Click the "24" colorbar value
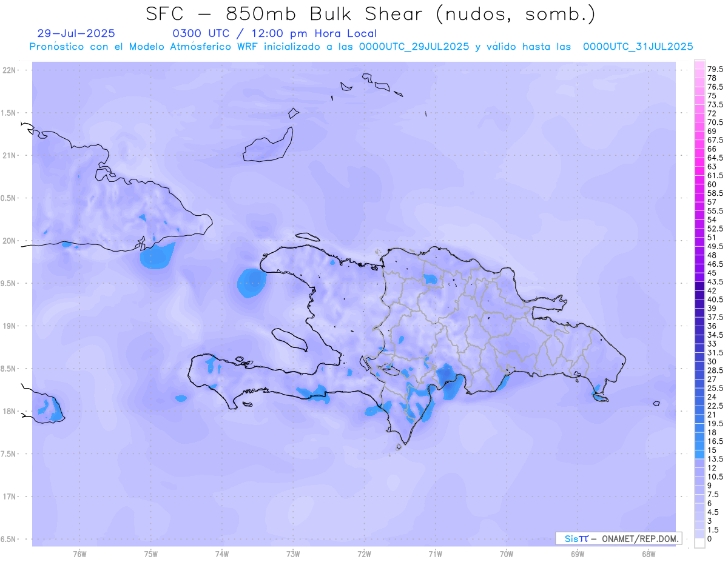Screen dimensions: 728x562 coord(712,397)
